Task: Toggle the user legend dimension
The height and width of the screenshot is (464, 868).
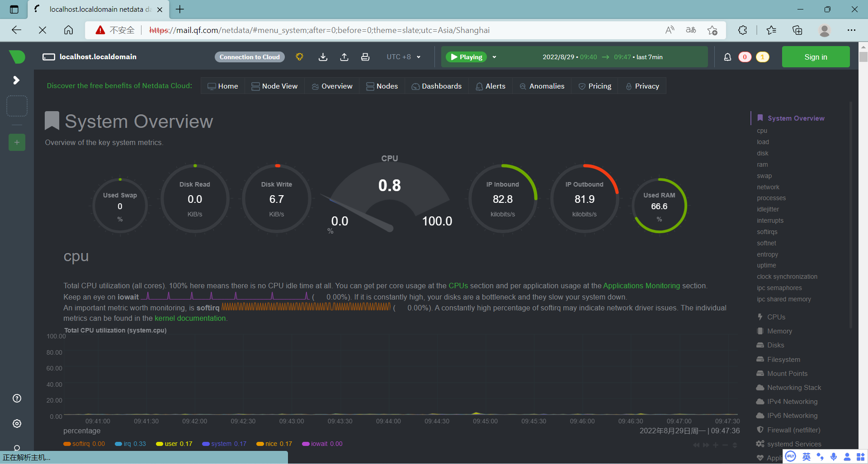Action: pyautogui.click(x=174, y=444)
